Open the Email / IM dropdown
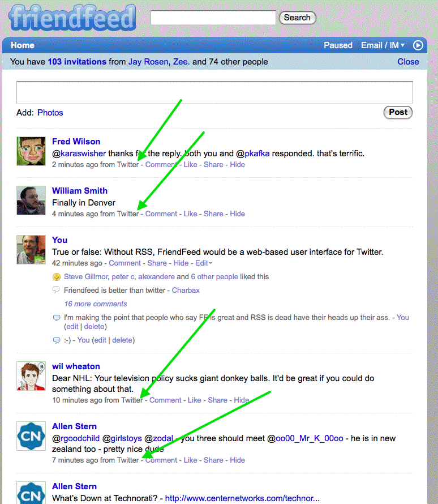The height and width of the screenshot is (504, 438). 384,45
